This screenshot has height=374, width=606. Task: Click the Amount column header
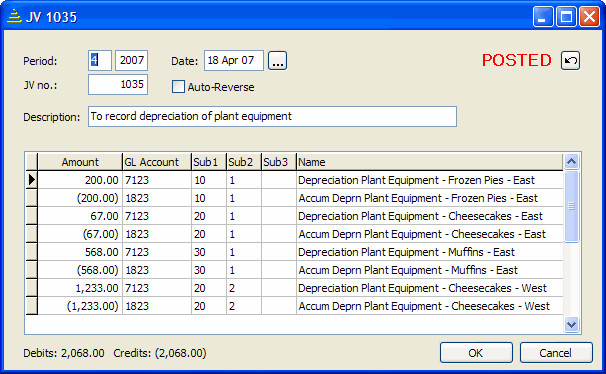click(80, 162)
